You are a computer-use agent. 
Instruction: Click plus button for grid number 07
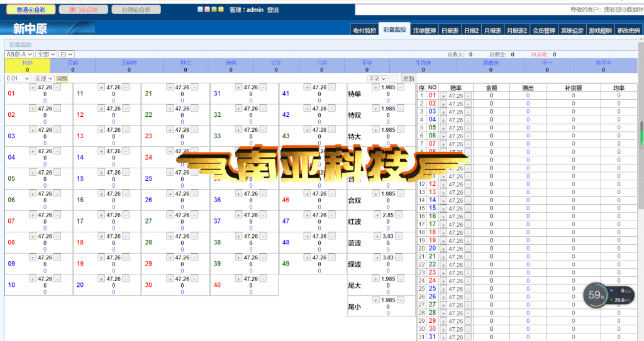pos(33,215)
